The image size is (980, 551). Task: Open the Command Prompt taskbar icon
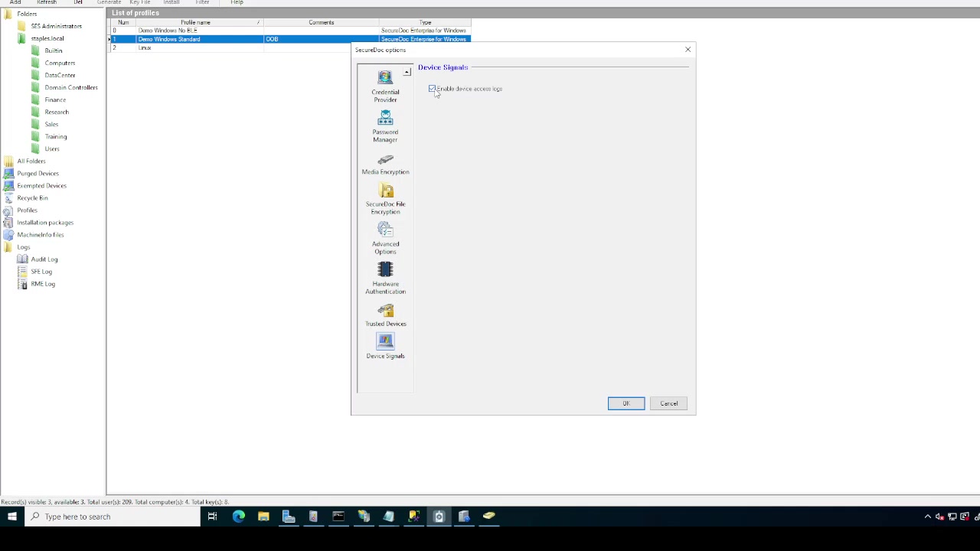tap(338, 517)
